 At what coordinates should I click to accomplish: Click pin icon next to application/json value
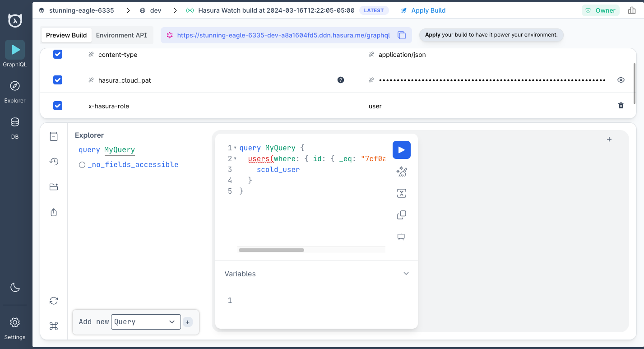pos(371,54)
